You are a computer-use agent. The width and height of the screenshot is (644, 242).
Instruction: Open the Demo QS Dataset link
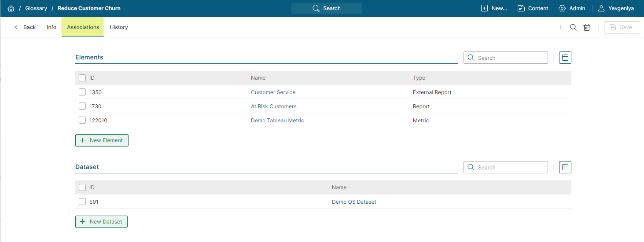[354, 202]
